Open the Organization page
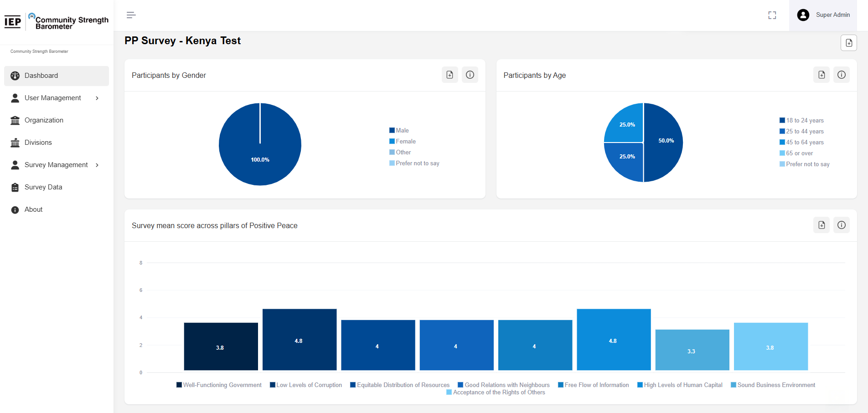The image size is (868, 413). pyautogui.click(x=44, y=120)
